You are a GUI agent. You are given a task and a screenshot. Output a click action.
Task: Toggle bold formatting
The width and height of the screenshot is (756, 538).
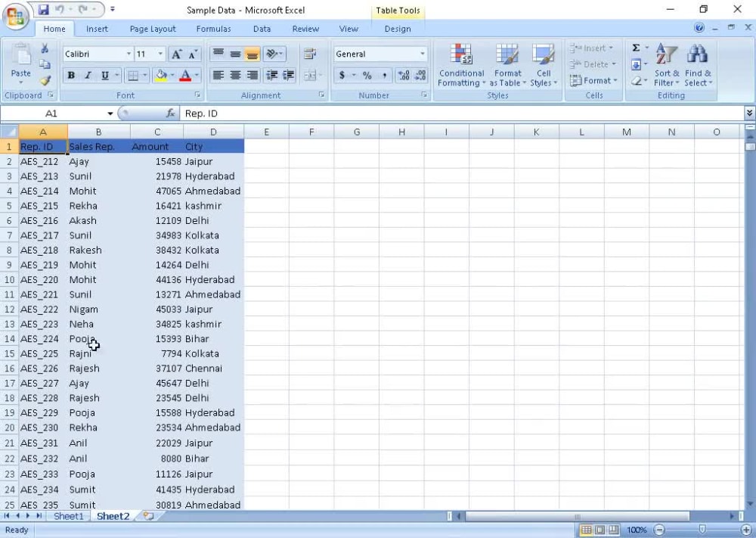point(71,75)
